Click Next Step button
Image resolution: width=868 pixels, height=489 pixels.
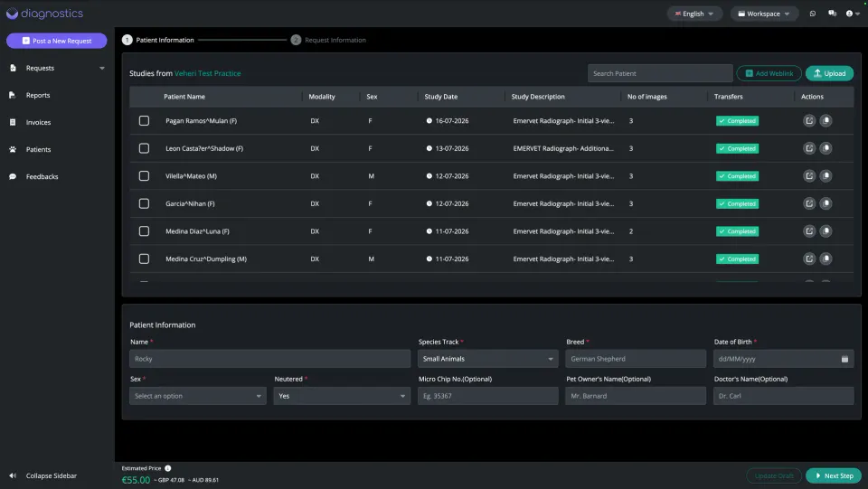click(834, 475)
